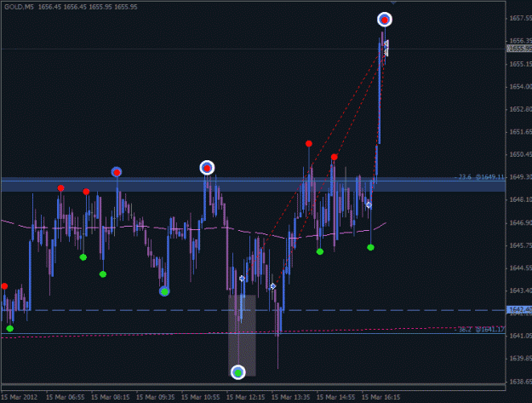Click blue-ringed red marker above 08:15 candle
Image resolution: width=532 pixels, height=403 pixels.
[117, 172]
